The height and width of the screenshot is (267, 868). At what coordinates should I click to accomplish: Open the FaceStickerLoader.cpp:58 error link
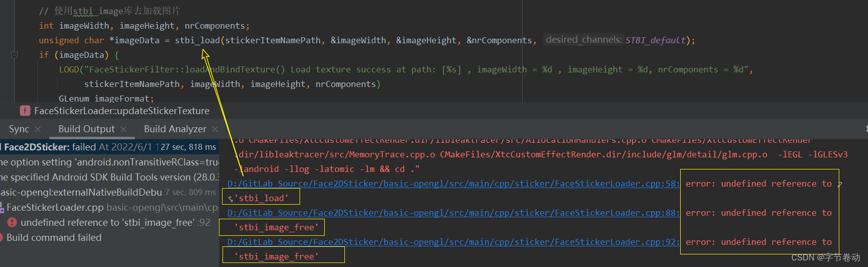453,184
